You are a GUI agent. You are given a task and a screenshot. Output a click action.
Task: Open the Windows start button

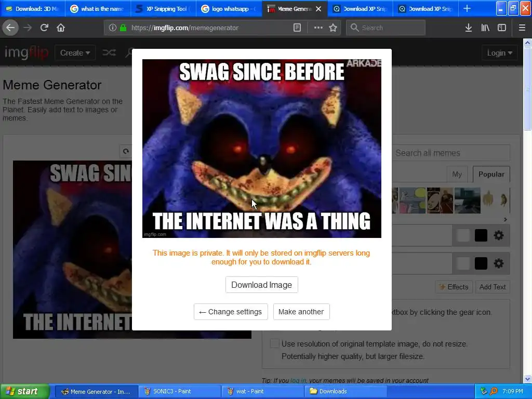tap(25, 391)
